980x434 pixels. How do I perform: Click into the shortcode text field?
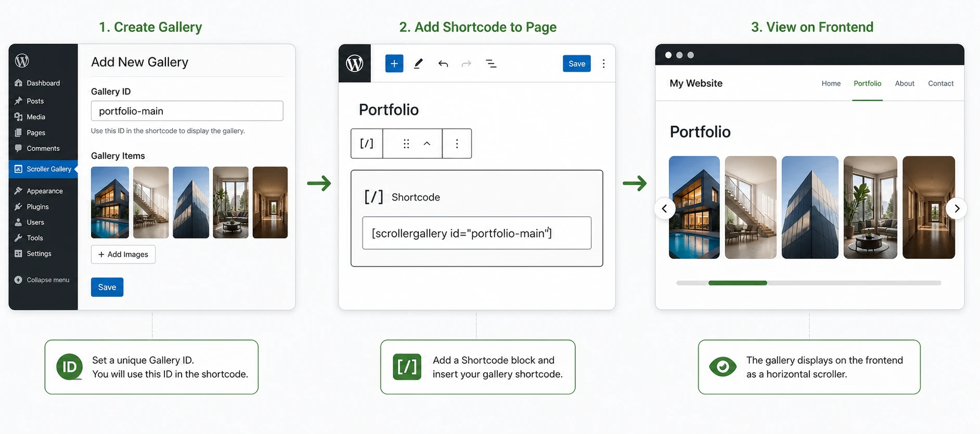477,233
